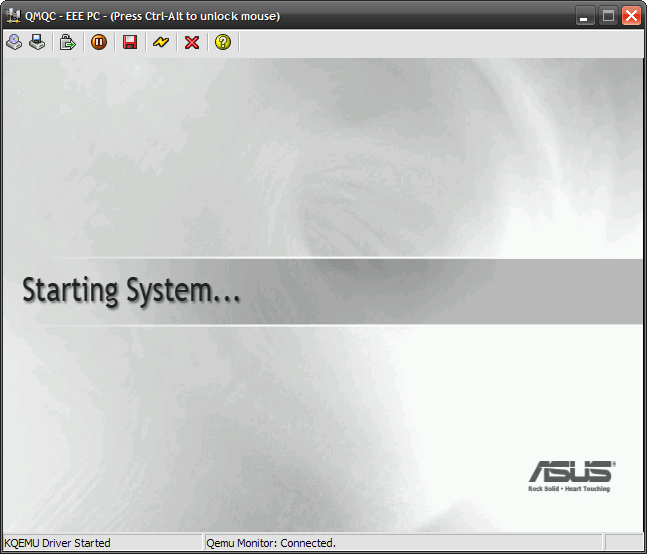Click the floppy drive icon in toolbar

[x=37, y=42]
